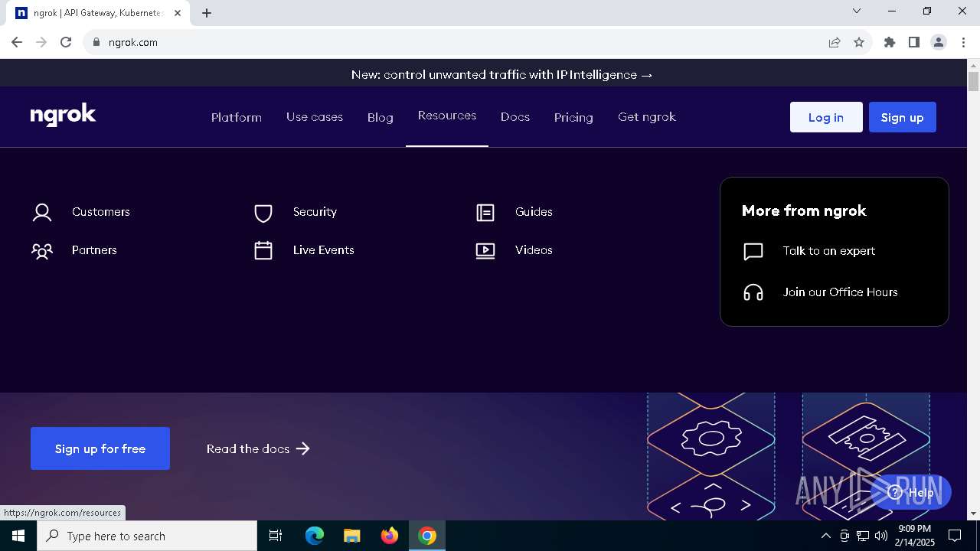Click the Live Events calendar icon
The image size is (980, 551).
263,250
